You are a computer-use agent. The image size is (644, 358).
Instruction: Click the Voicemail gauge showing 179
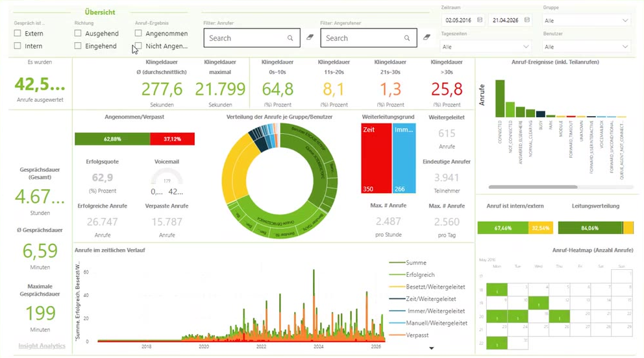(x=167, y=177)
